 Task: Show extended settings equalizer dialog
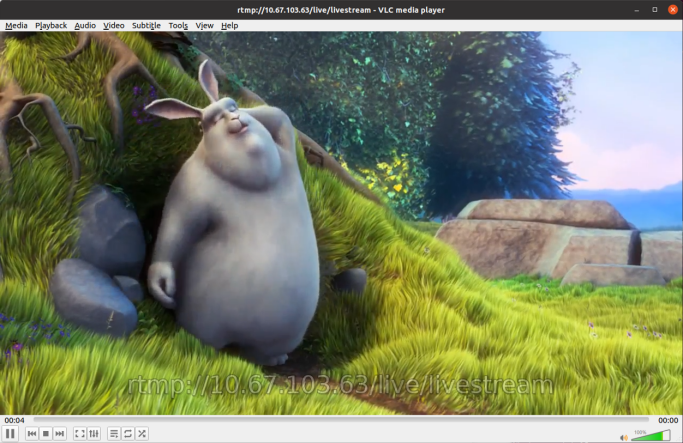pos(94,433)
